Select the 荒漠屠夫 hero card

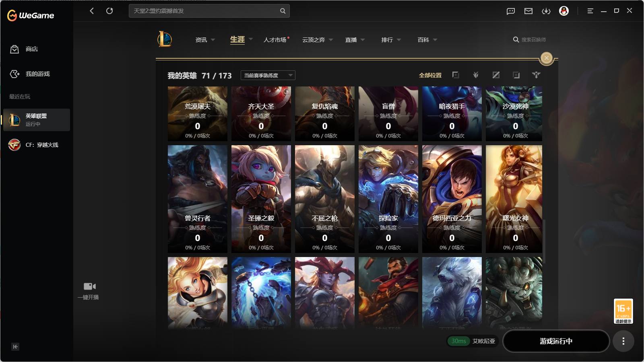click(198, 114)
